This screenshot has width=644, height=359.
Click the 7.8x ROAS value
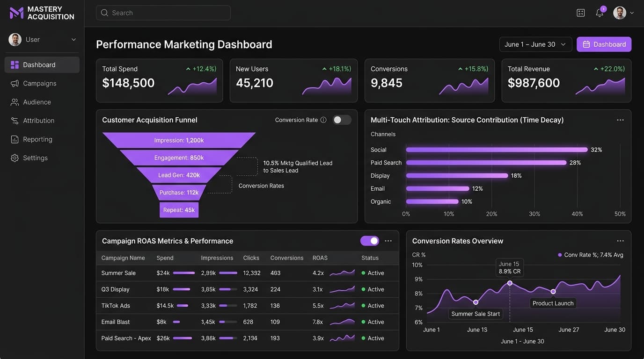tap(318, 322)
